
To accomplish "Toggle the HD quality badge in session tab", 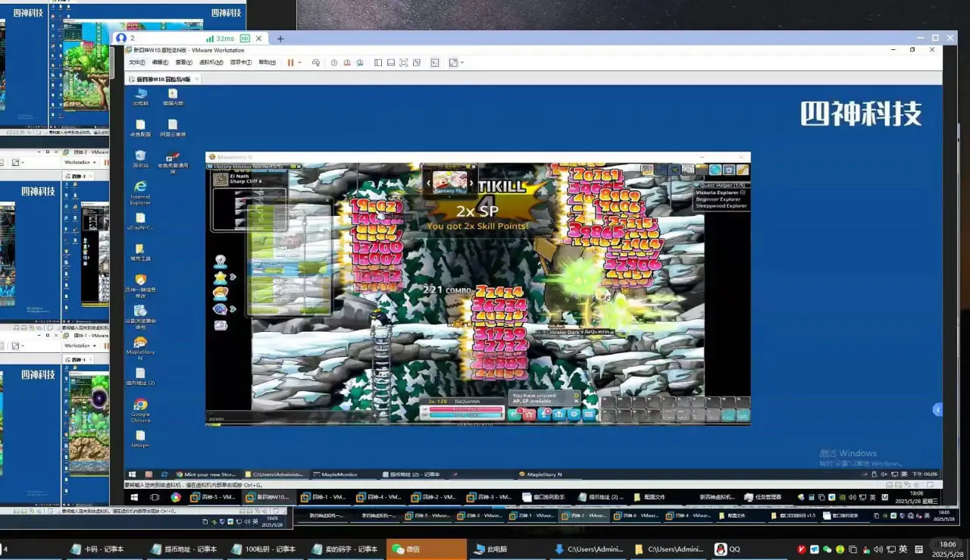I will click(x=245, y=39).
